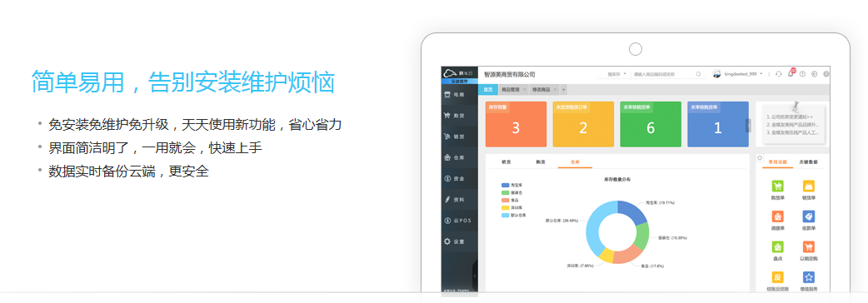This screenshot has width=868, height=303.
Task: Open the 未发货销货订单 yellow card
Action: tap(583, 124)
